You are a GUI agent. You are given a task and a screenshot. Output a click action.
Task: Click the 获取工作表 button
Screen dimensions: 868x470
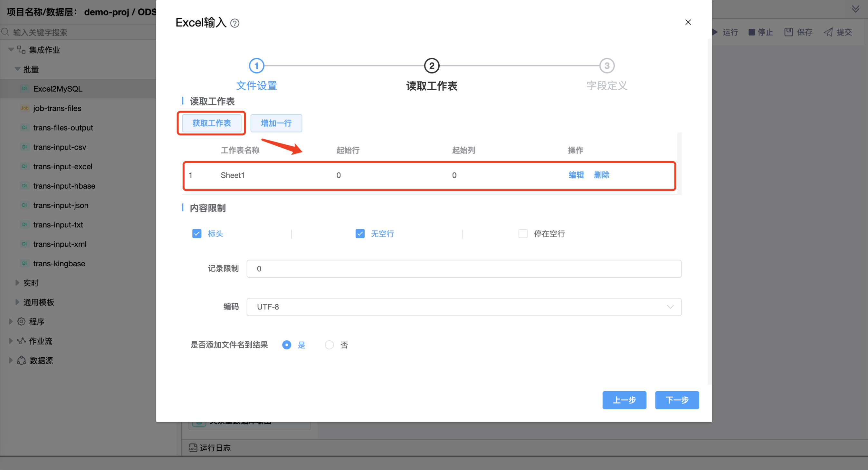point(211,123)
